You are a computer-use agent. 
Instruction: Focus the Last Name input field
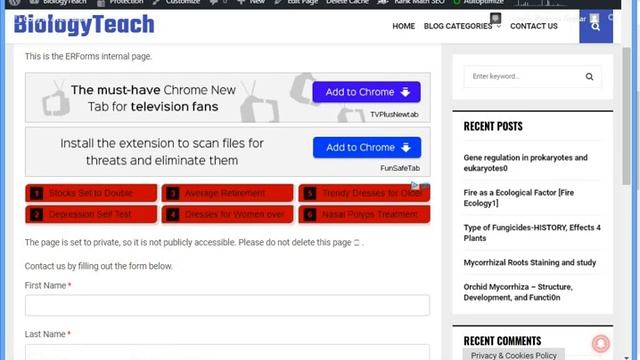tap(227, 352)
